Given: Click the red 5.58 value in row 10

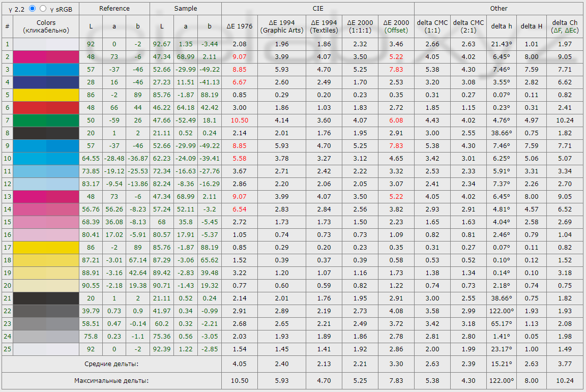Looking at the screenshot, I should [240, 159].
